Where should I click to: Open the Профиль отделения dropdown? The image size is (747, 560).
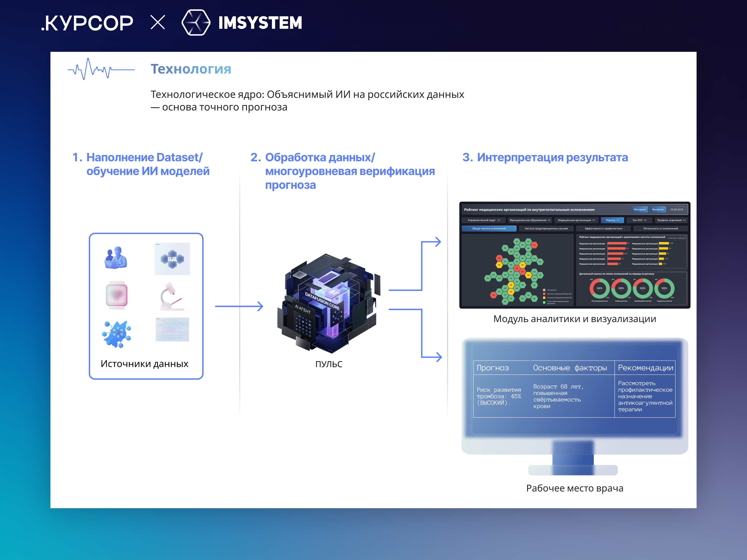(x=671, y=220)
